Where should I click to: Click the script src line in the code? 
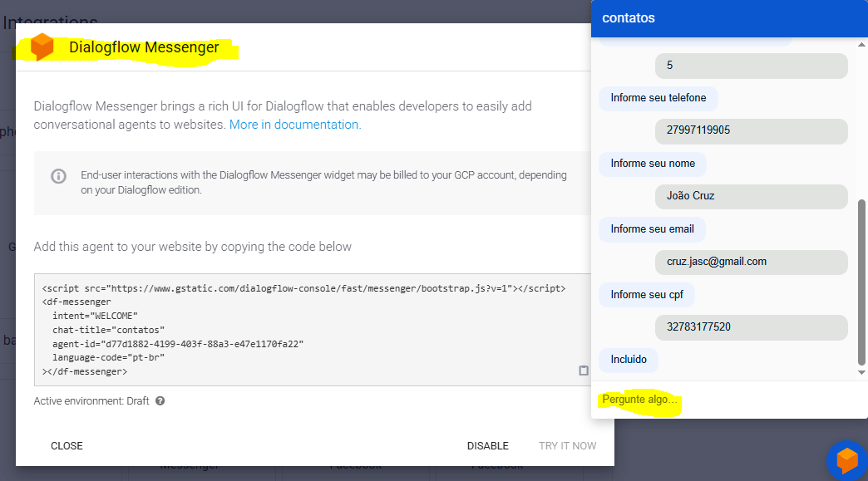[x=303, y=288]
